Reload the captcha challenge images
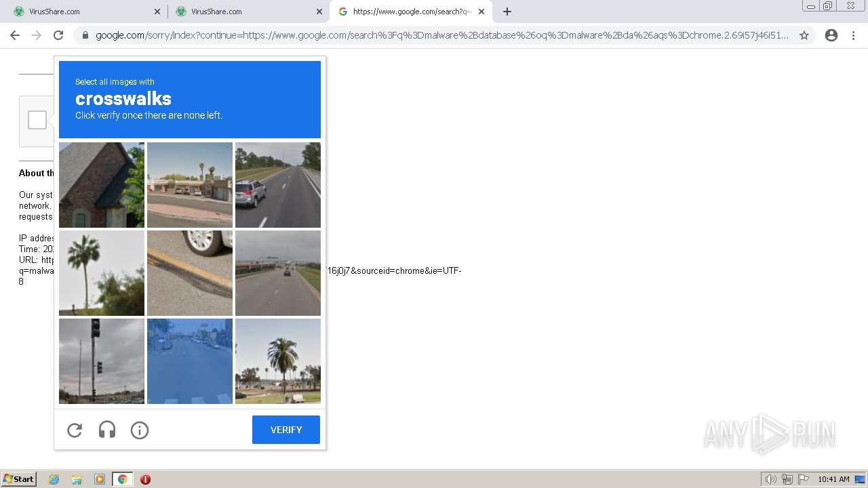Image resolution: width=868 pixels, height=488 pixels. (x=75, y=430)
